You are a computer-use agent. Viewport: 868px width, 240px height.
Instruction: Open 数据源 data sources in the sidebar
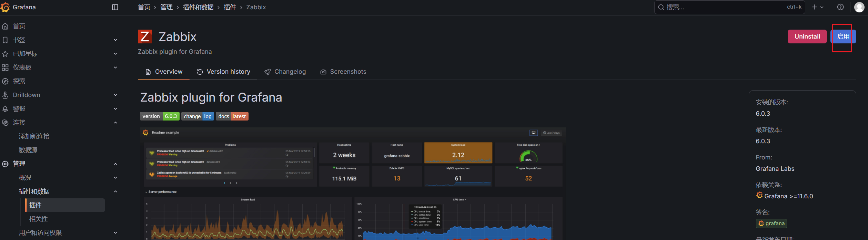[28, 150]
